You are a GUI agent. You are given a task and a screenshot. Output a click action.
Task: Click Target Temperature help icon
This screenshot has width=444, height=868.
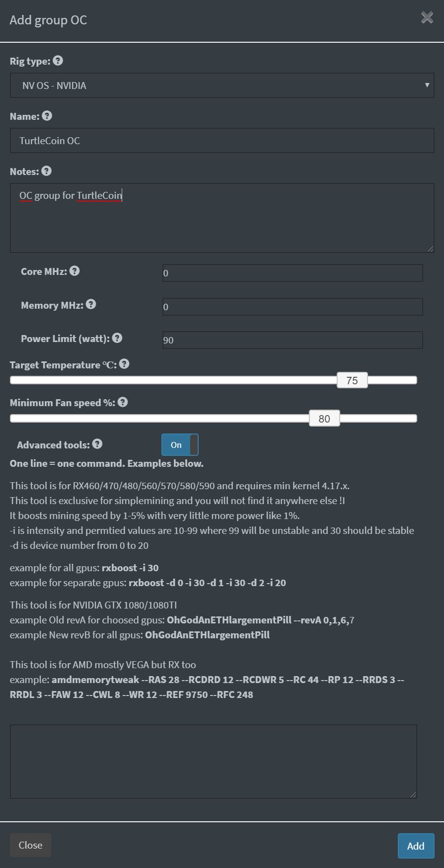pyautogui.click(x=124, y=364)
